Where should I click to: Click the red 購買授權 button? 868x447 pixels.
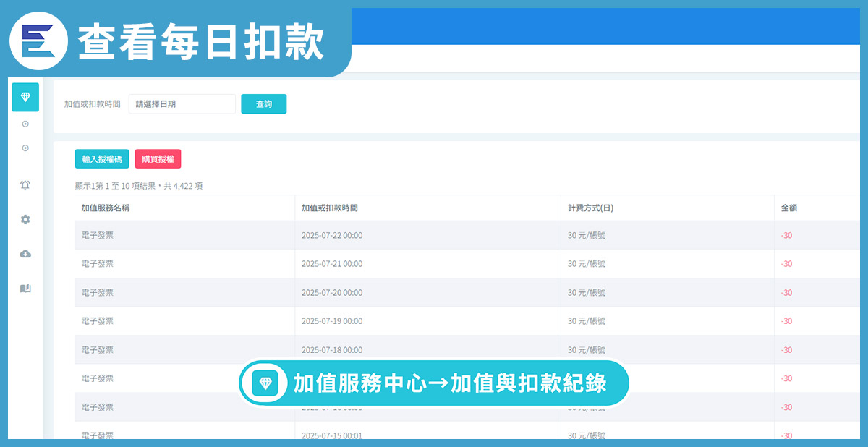[x=158, y=159]
